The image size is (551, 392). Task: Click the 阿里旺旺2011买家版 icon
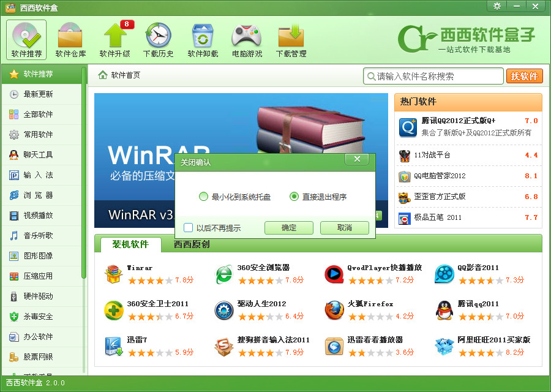444,346
